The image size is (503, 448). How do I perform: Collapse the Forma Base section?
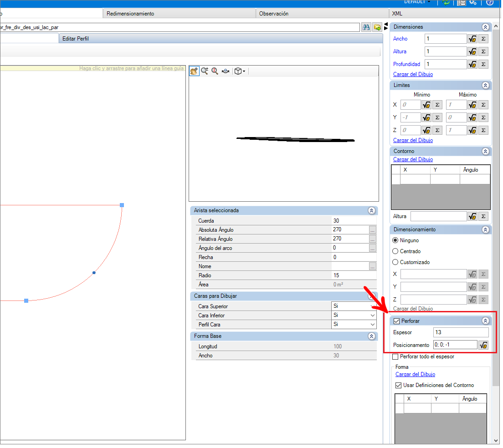(372, 337)
